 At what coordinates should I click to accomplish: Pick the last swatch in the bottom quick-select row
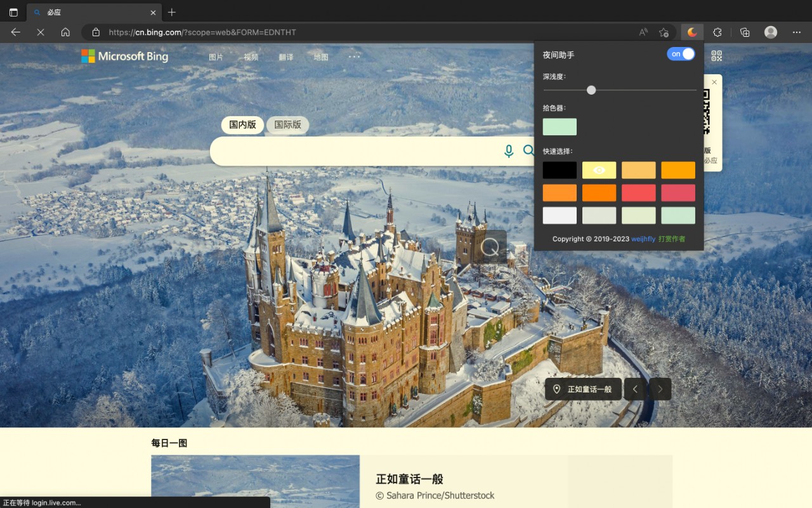pos(678,215)
